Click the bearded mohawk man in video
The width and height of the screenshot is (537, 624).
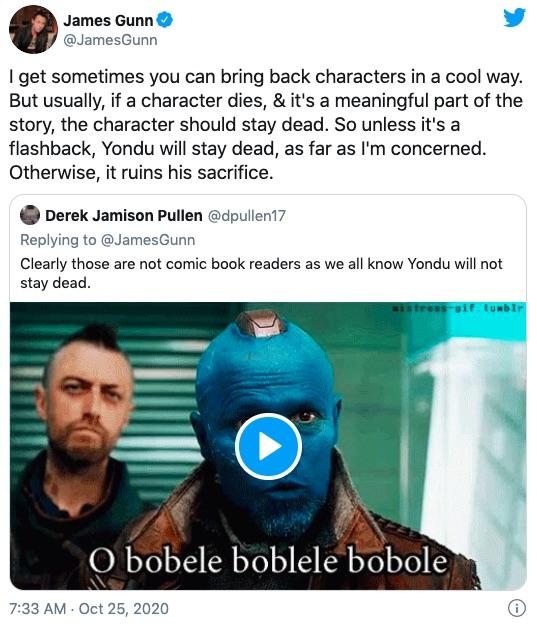point(82,438)
